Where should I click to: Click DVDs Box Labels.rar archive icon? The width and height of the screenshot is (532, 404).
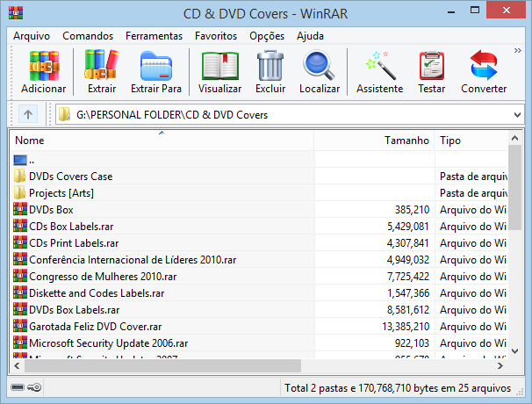(20, 309)
